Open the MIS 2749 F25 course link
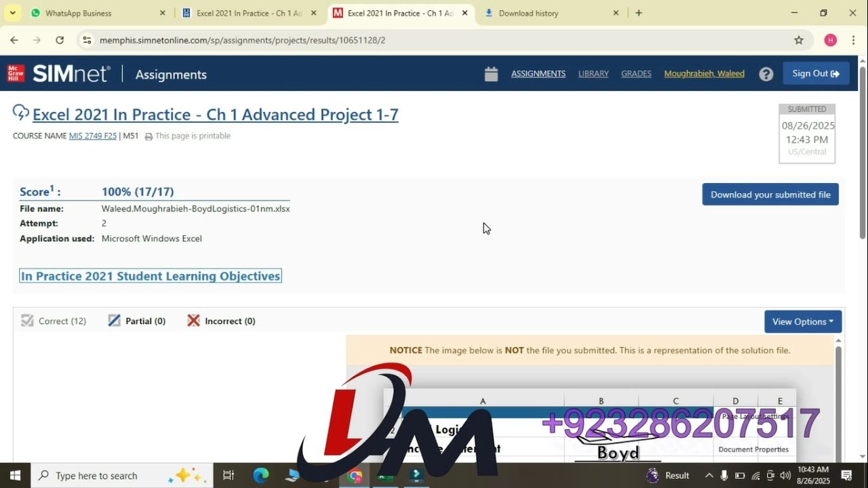This screenshot has width=868, height=488. [x=93, y=136]
